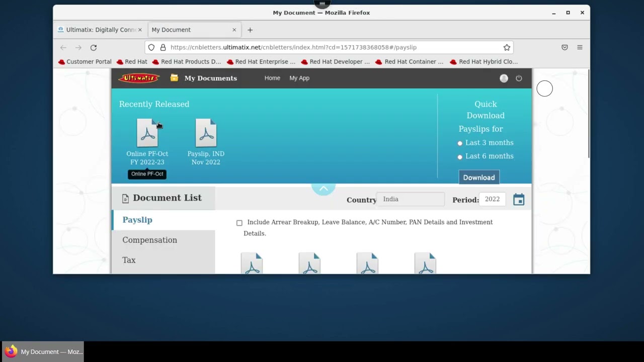
Task: Close the Ultimatix: Digitally Connected tab
Action: 140,30
